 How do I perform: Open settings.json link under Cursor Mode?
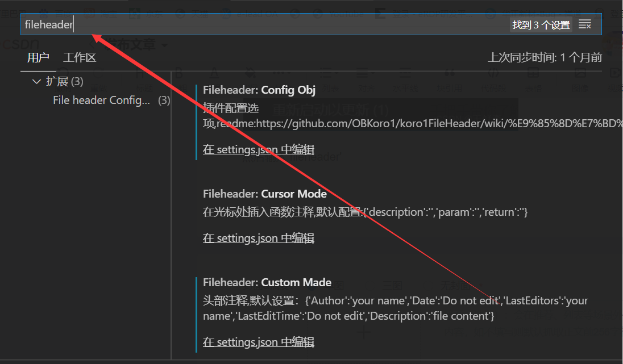pyautogui.click(x=259, y=238)
